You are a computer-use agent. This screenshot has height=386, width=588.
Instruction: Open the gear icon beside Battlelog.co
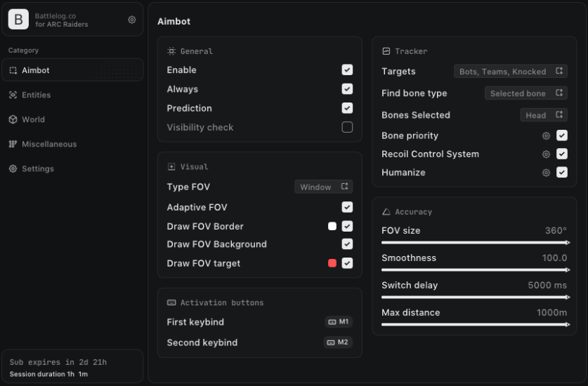tap(131, 20)
